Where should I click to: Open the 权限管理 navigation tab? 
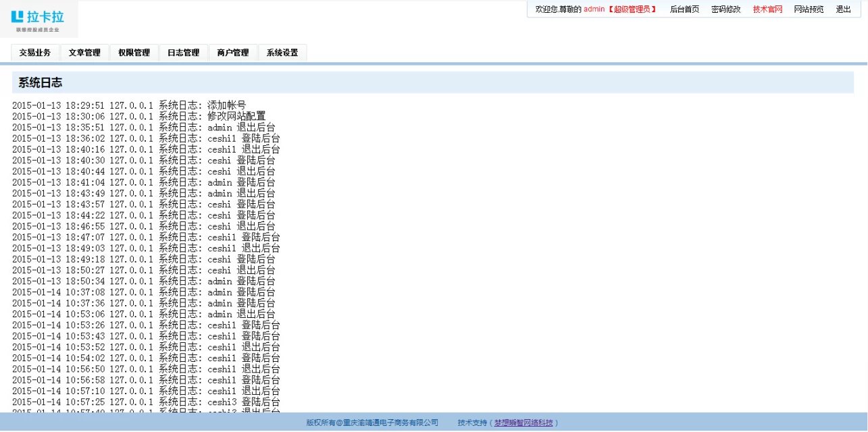134,53
